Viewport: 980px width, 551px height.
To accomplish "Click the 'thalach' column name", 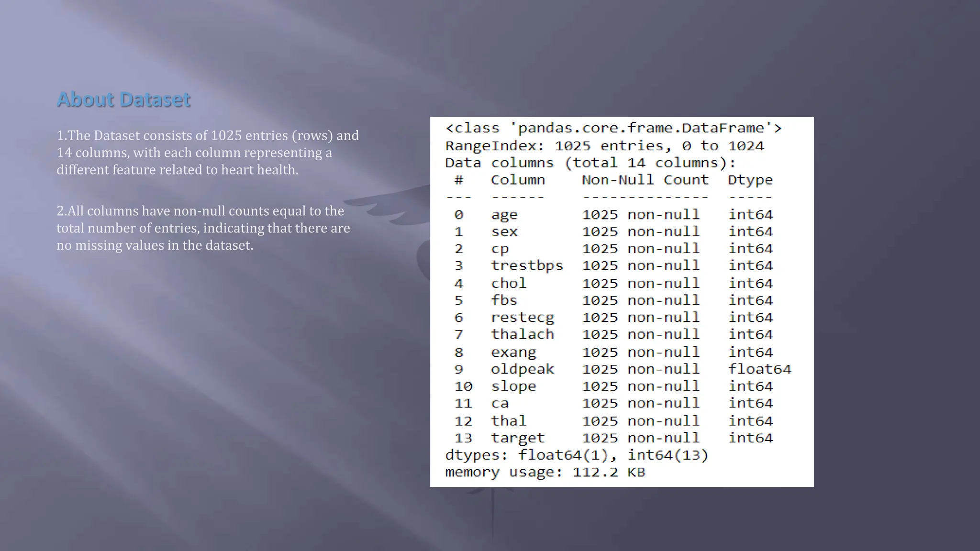I will pyautogui.click(x=522, y=335).
